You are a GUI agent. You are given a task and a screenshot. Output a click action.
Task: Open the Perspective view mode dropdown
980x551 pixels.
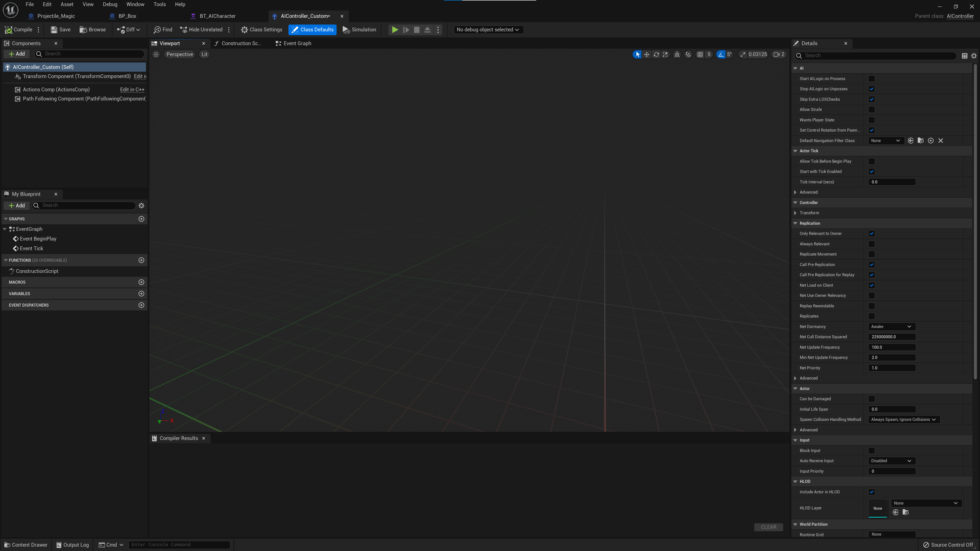(x=180, y=54)
